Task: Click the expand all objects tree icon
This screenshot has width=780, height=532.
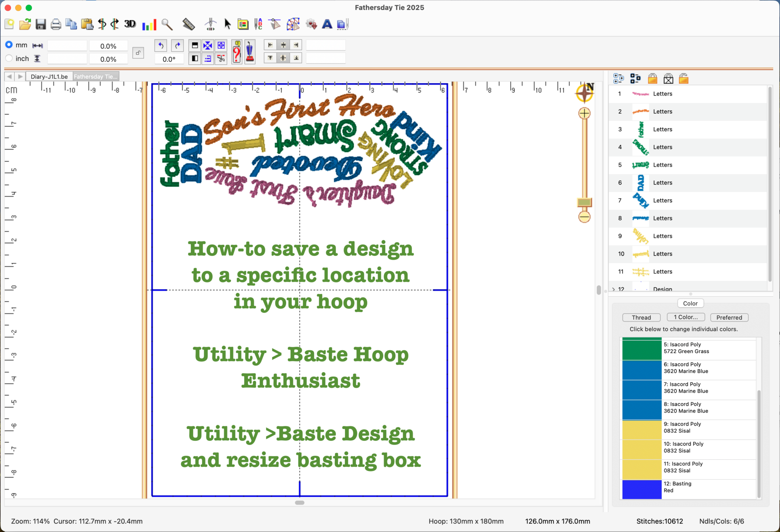Action: tap(619, 79)
